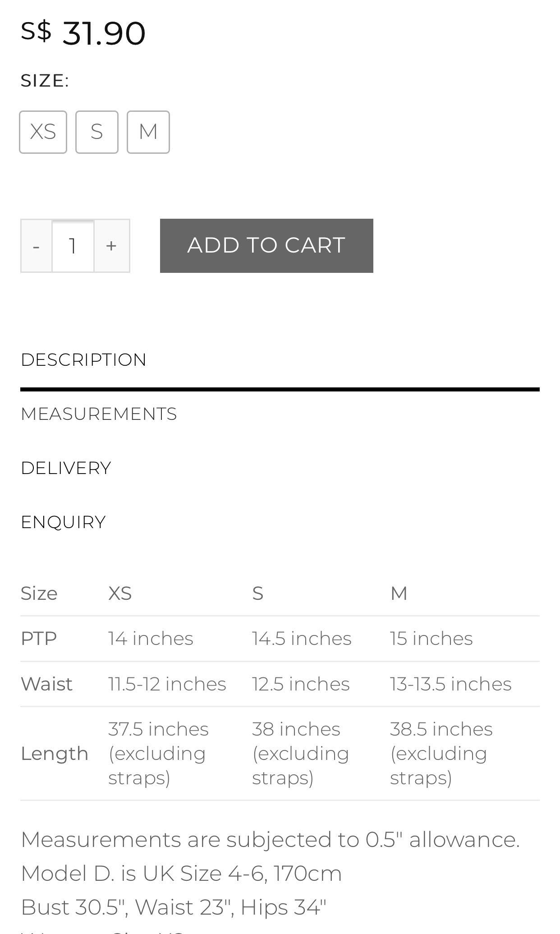Click the Model D. size note
The image size is (560, 934).
click(181, 874)
